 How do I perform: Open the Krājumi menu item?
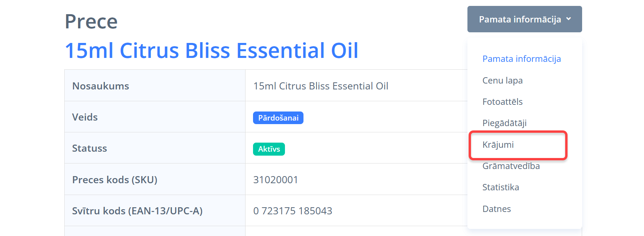tap(498, 145)
